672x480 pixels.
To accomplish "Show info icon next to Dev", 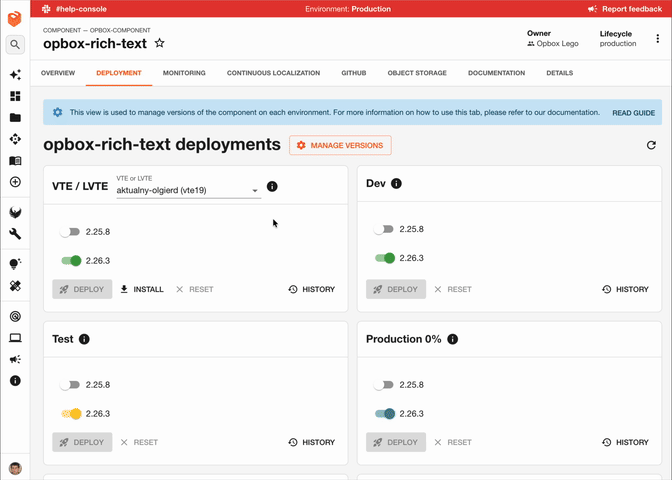I will pyautogui.click(x=396, y=183).
